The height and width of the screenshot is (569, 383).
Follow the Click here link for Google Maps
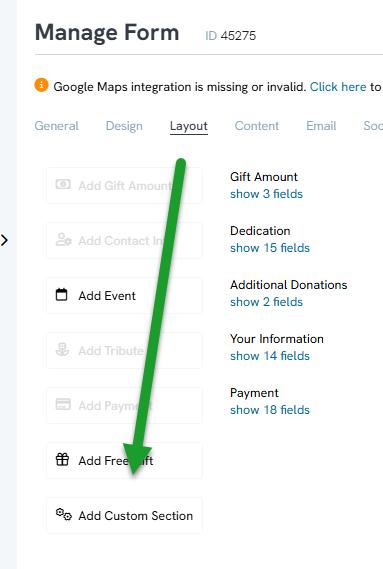pyautogui.click(x=338, y=87)
